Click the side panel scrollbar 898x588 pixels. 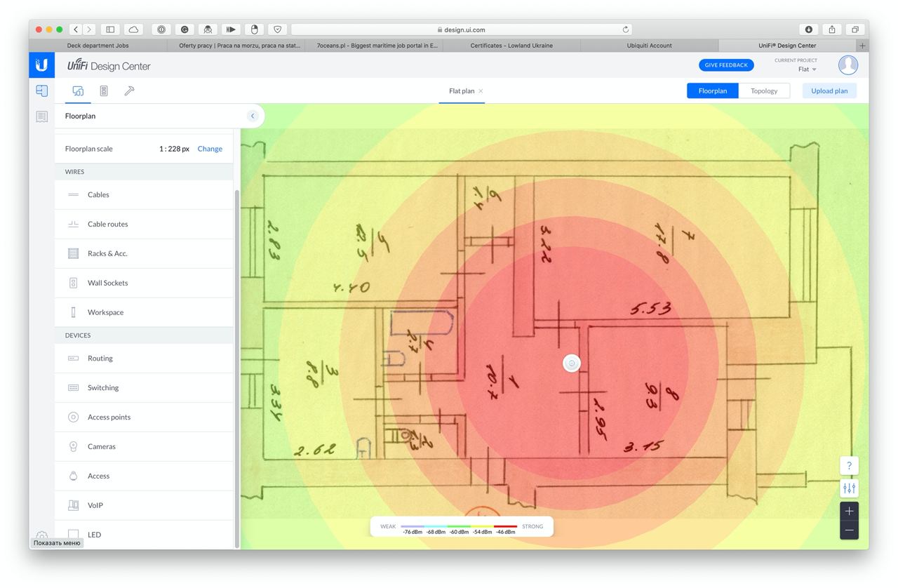(236, 368)
